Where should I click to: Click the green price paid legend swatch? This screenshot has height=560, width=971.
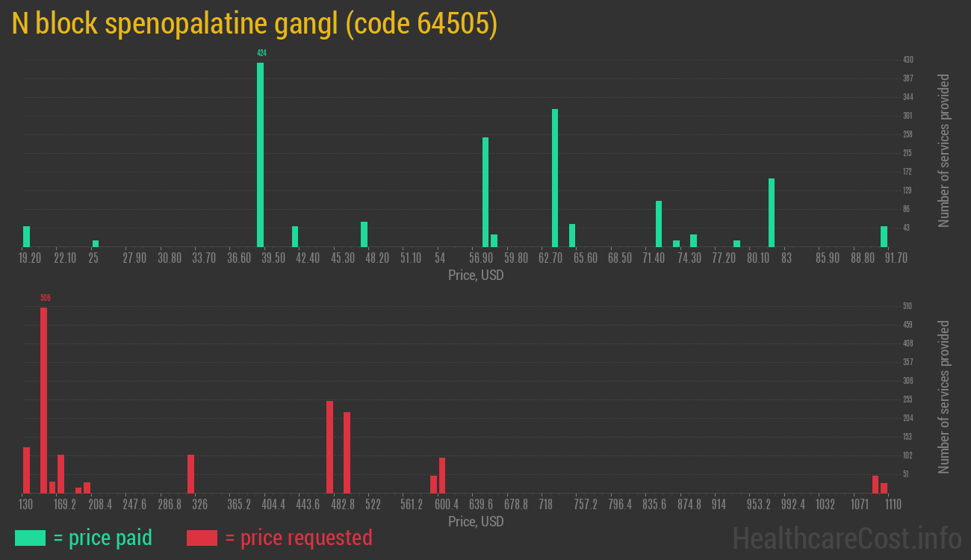click(x=30, y=538)
